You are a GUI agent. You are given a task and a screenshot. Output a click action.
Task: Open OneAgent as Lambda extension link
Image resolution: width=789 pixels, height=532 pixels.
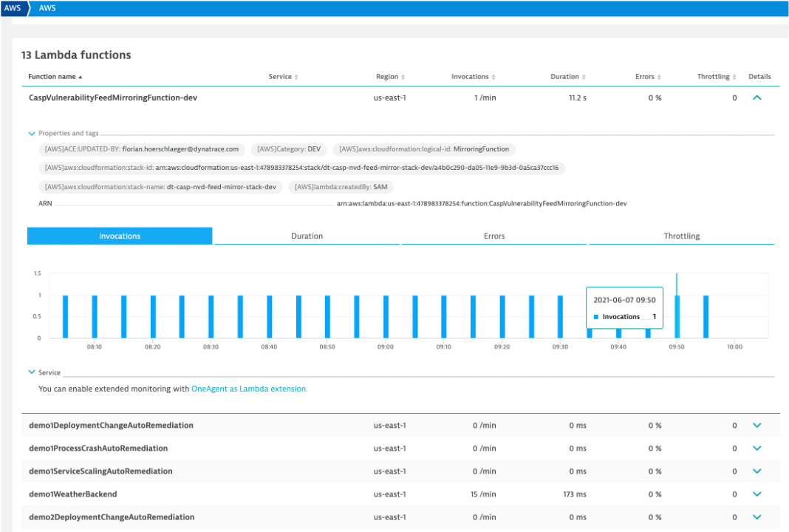click(x=249, y=389)
